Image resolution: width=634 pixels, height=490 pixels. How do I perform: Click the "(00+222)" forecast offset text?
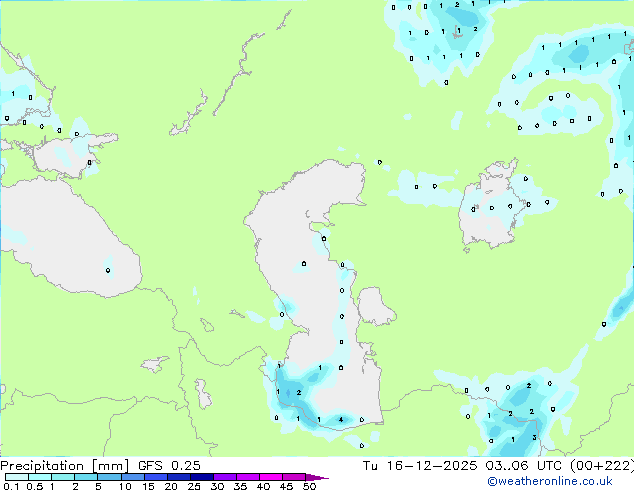[602, 466]
